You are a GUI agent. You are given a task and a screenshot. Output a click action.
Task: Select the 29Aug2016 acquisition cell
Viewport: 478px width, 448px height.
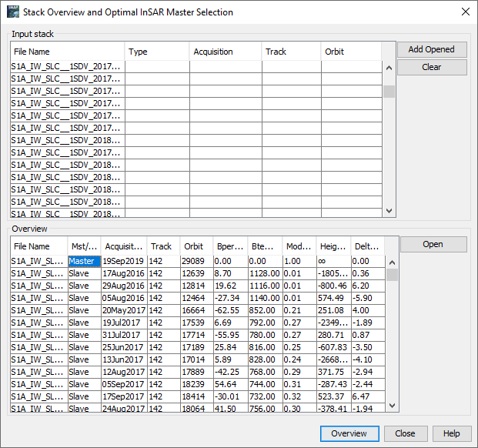[124, 286]
